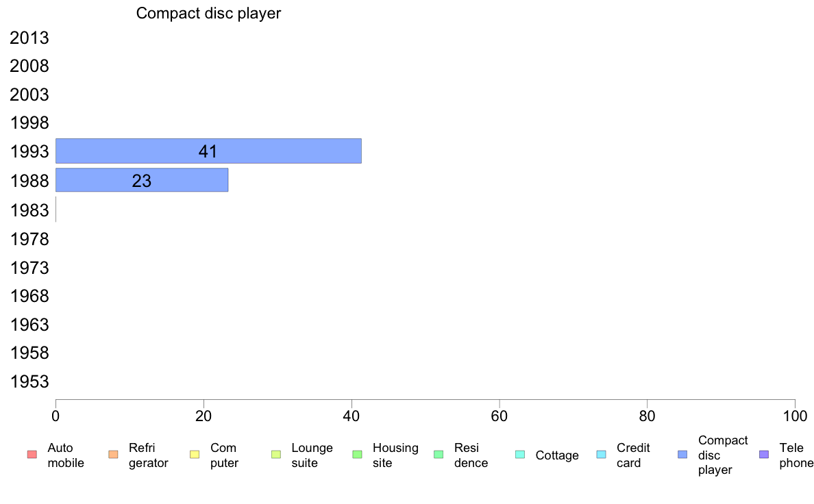Choose the Cottage cyan legend swatch
Image resolution: width=814 pixels, height=504 pixels.
pyautogui.click(x=520, y=455)
